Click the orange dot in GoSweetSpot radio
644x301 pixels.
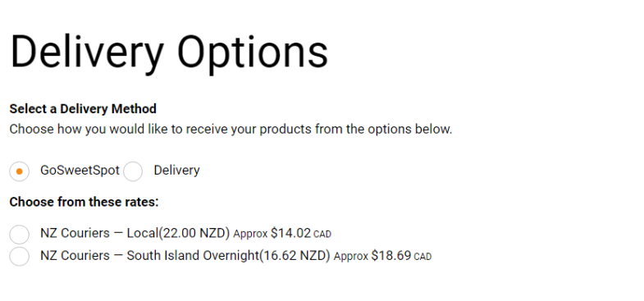pyautogui.click(x=20, y=171)
